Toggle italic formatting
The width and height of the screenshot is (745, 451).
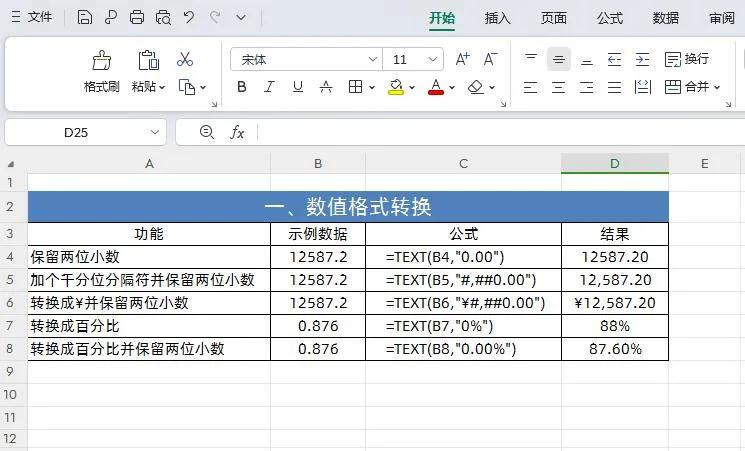tap(269, 87)
